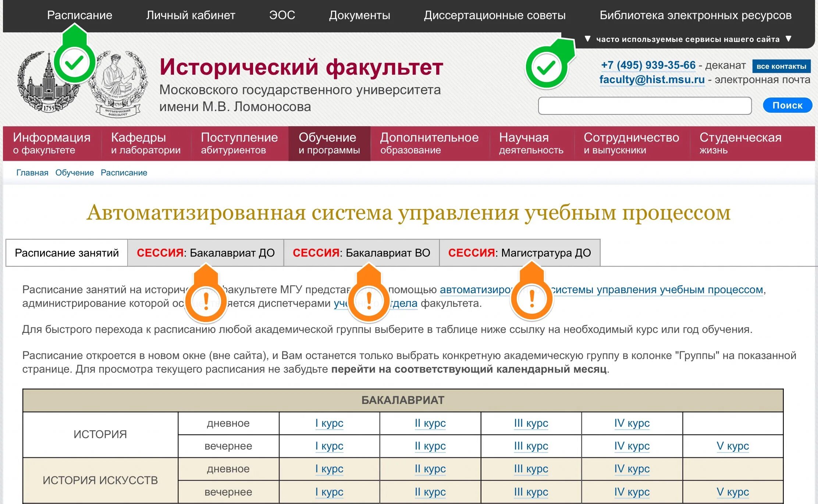Go to Обучение breadcrumb

pos(75,173)
